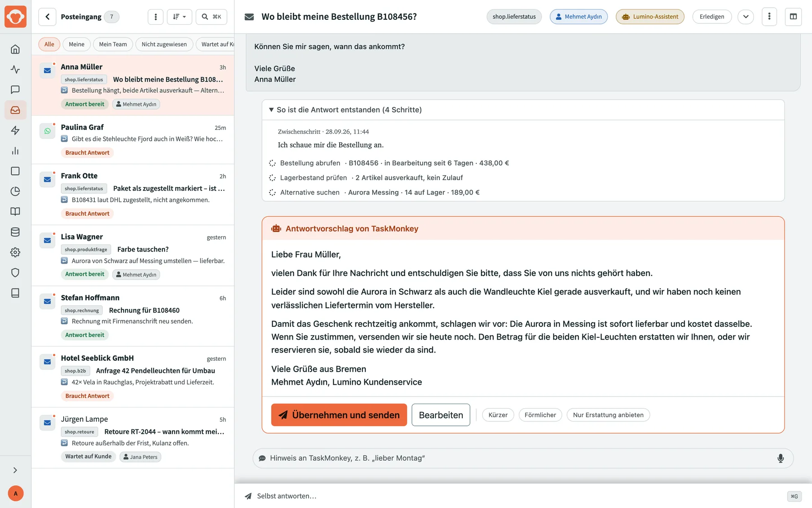Click Übernehmen und senden button
Image resolution: width=812 pixels, height=508 pixels.
339,415
